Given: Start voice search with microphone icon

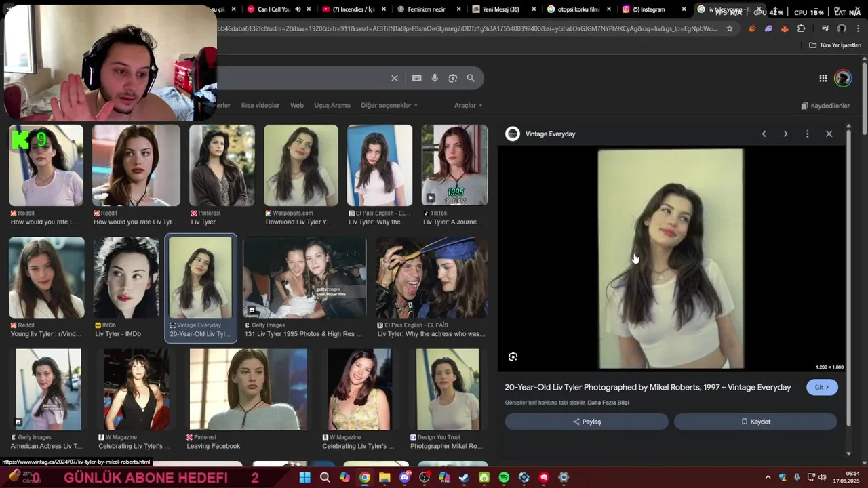Looking at the screenshot, I should tap(435, 78).
